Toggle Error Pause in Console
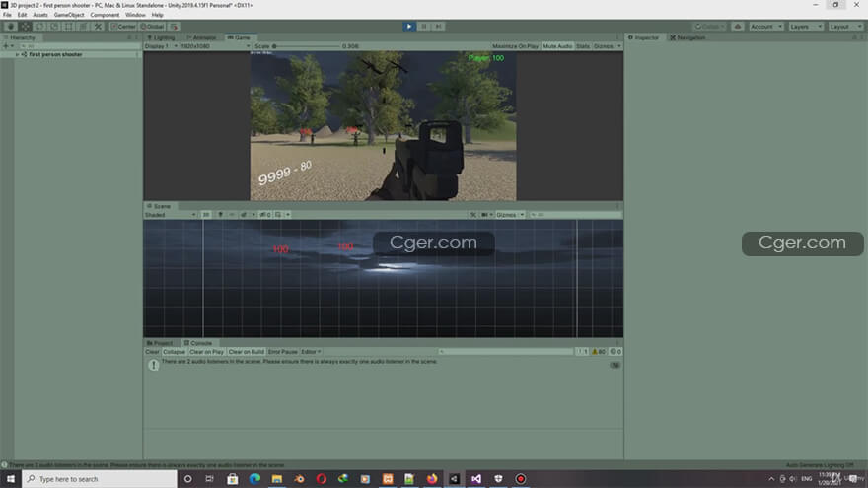 click(283, 352)
